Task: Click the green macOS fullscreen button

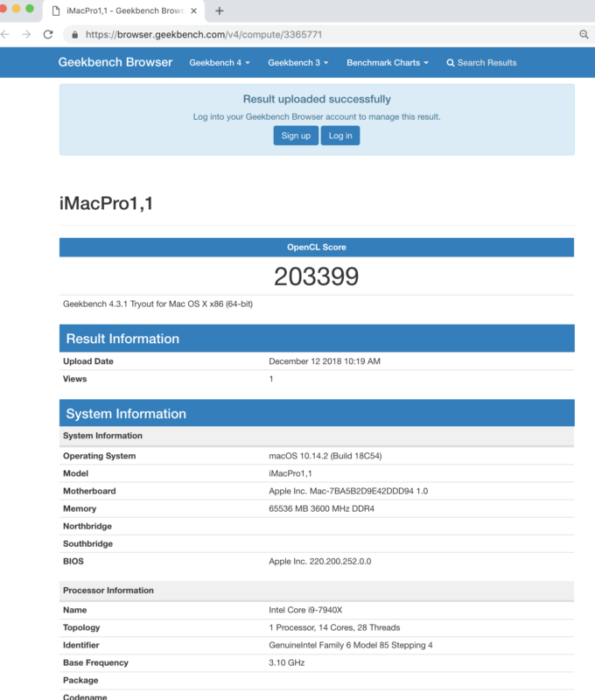Action: click(x=30, y=9)
